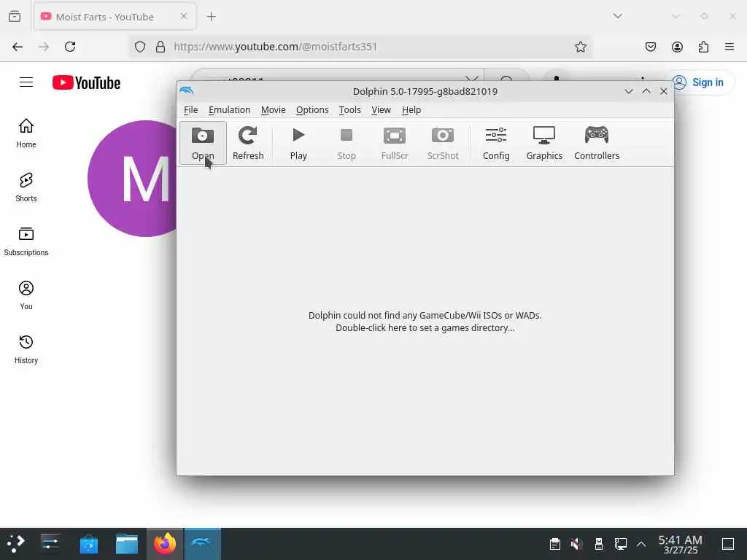Click the Stop button in Dolphin toolbar
747x560 pixels.
pyautogui.click(x=347, y=142)
